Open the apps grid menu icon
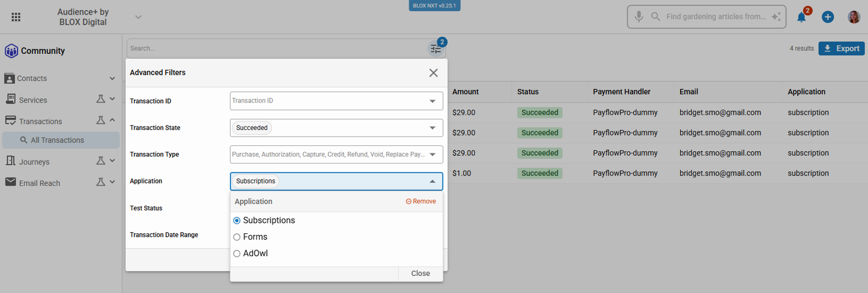Screen dimensions: 868x293 click(16, 17)
